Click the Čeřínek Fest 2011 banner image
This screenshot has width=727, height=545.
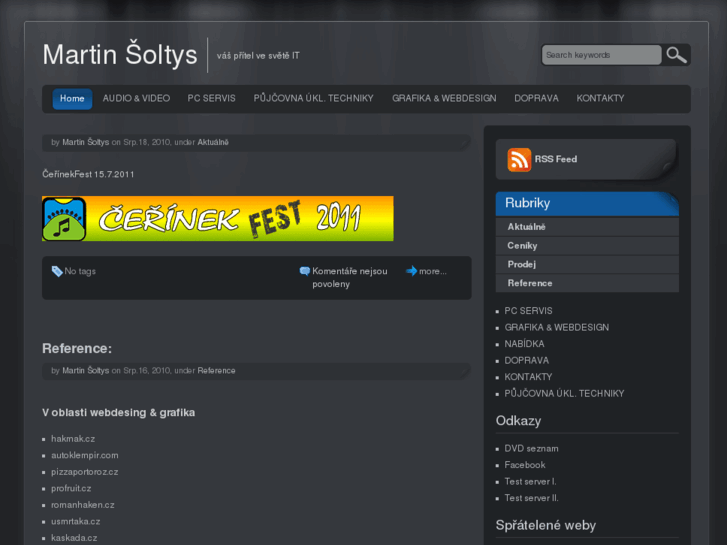(x=218, y=218)
